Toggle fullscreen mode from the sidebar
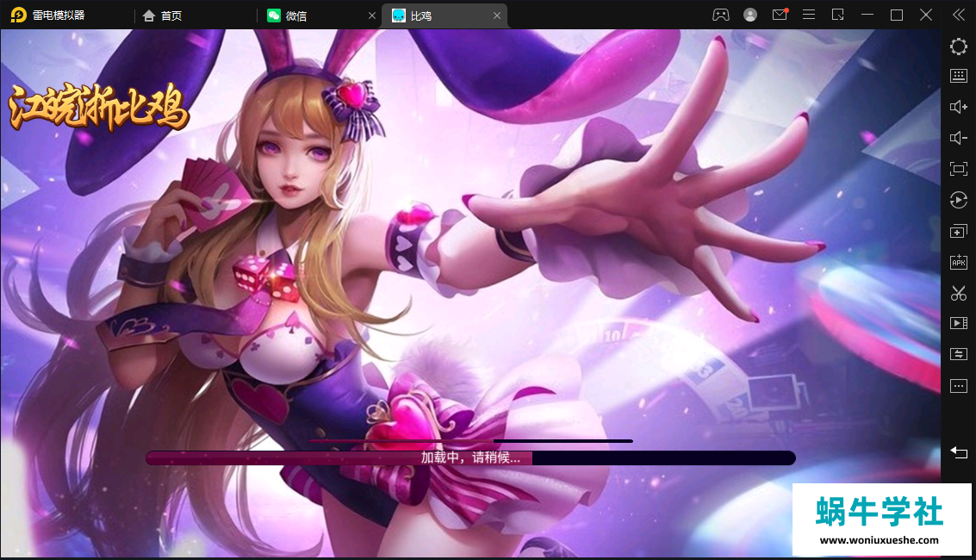 coord(958,169)
